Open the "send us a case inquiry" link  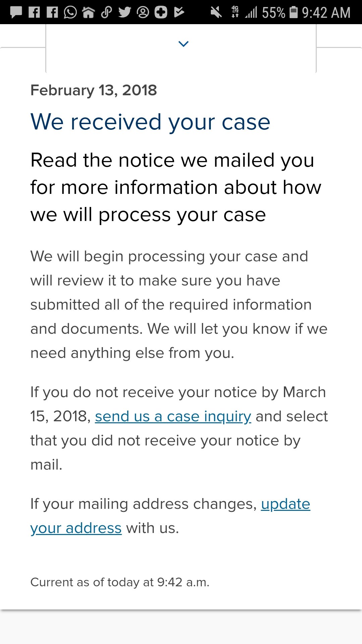(173, 417)
